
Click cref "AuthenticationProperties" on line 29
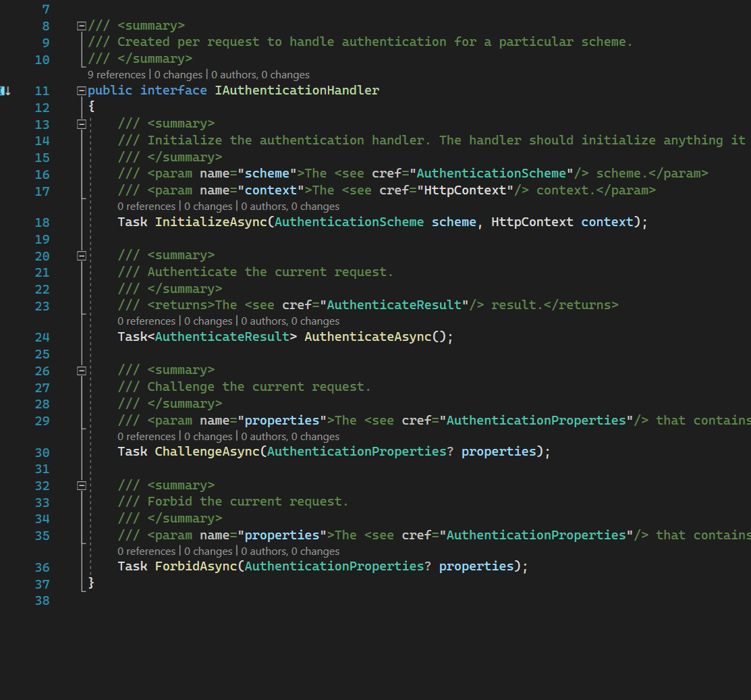[536, 421]
